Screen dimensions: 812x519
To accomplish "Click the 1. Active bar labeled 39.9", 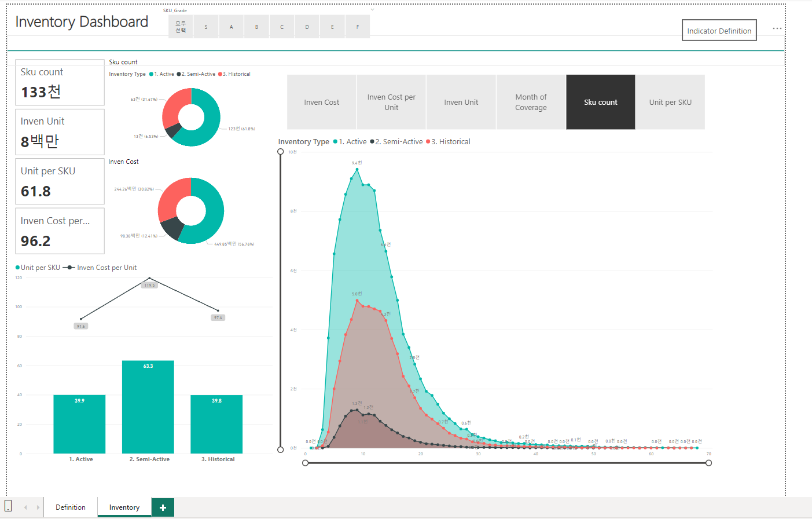I will coord(79,424).
